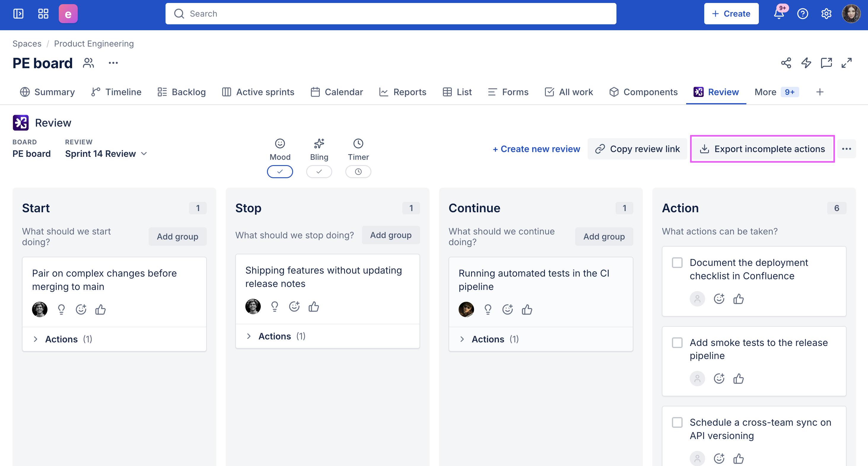868x466 pixels.
Task: Click author avatar on Shipping features card
Action: [x=253, y=307]
